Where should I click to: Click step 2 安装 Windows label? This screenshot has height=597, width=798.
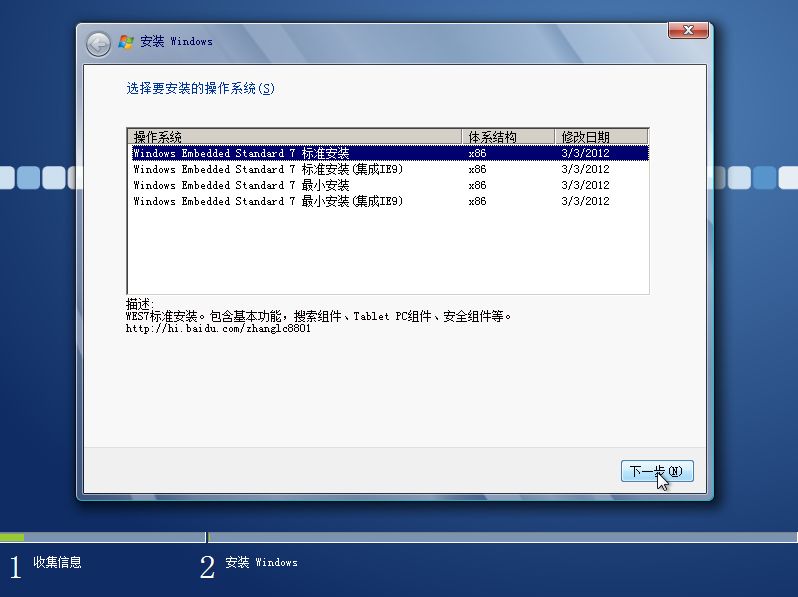click(262, 562)
